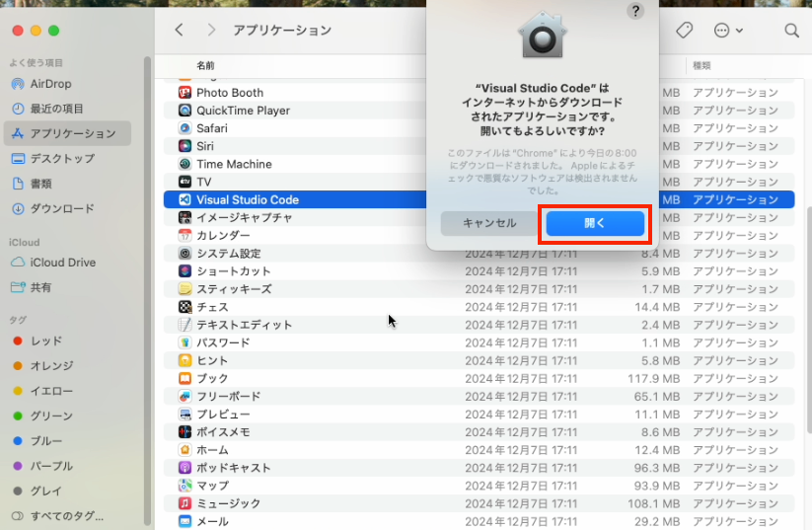Screen dimensions: 812x530
Task: Click the green zoom window button
Action: point(54,31)
